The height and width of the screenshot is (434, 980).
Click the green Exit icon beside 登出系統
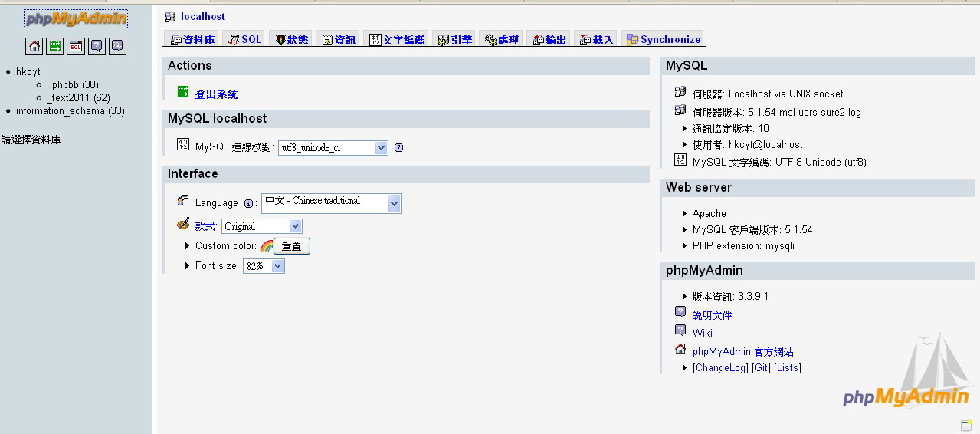coord(183,91)
